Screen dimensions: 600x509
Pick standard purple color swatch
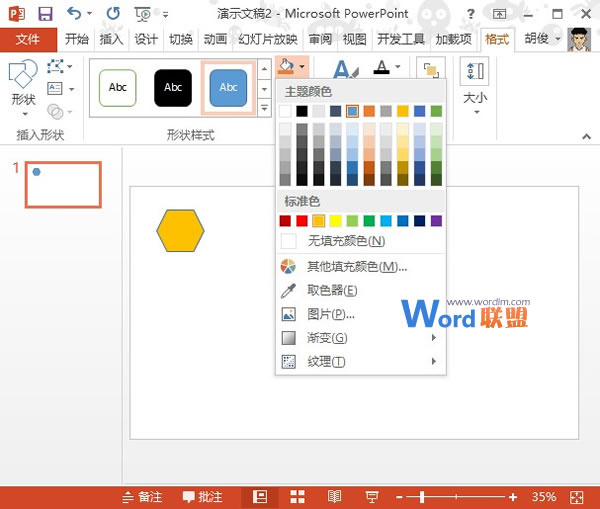436,221
